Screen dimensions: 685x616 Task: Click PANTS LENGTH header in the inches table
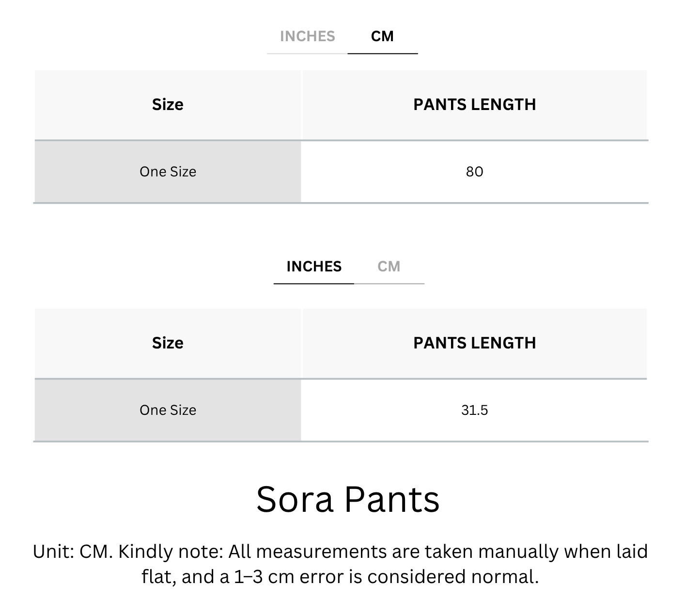[474, 343]
